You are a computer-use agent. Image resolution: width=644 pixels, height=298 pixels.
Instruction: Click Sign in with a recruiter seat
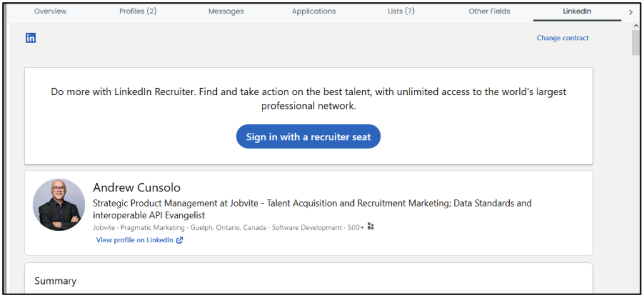coord(308,136)
